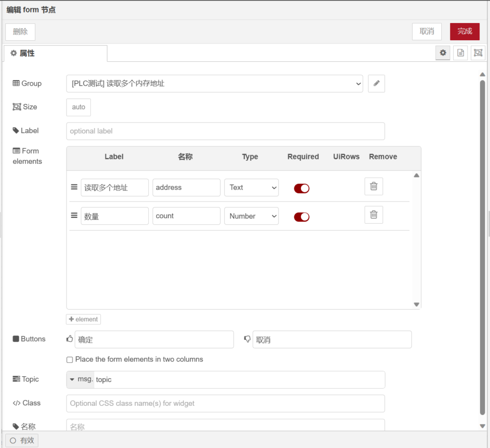Click the pencil icon to edit Group

click(376, 83)
